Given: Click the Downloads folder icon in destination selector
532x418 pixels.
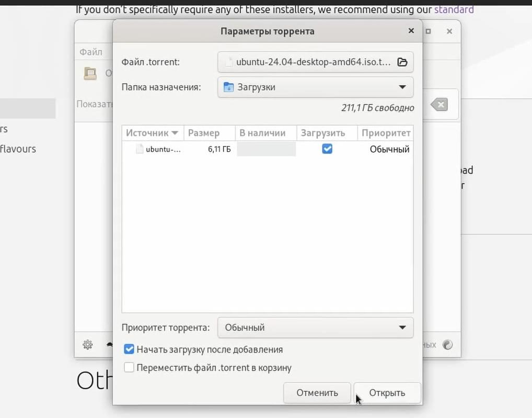Looking at the screenshot, I should (229, 87).
